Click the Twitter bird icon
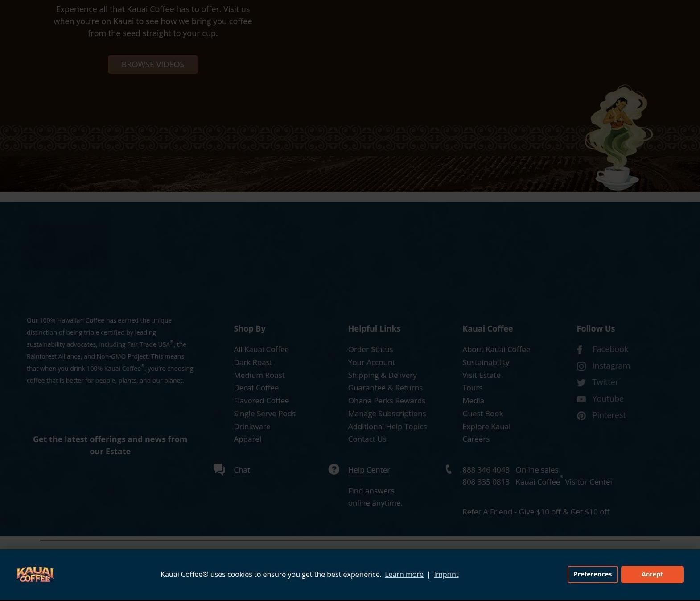 (581, 383)
